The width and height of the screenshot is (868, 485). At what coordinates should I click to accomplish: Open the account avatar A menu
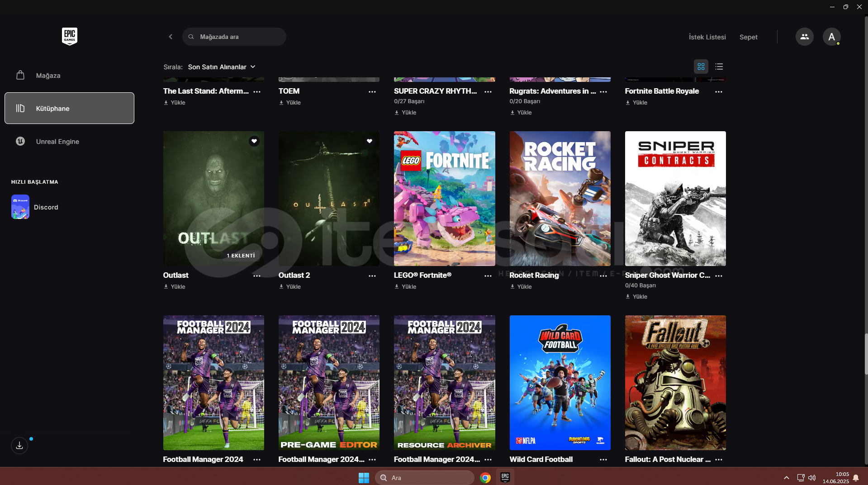(x=831, y=37)
